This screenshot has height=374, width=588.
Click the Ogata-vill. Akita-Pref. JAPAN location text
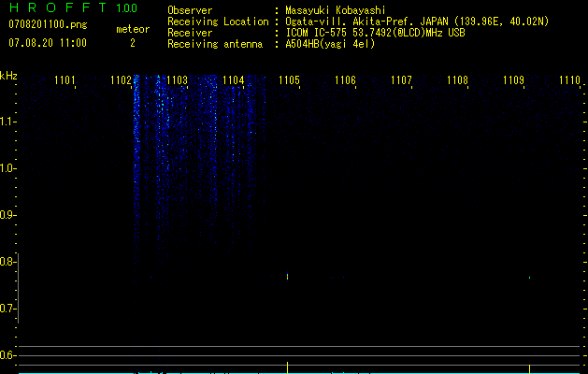[417, 22]
